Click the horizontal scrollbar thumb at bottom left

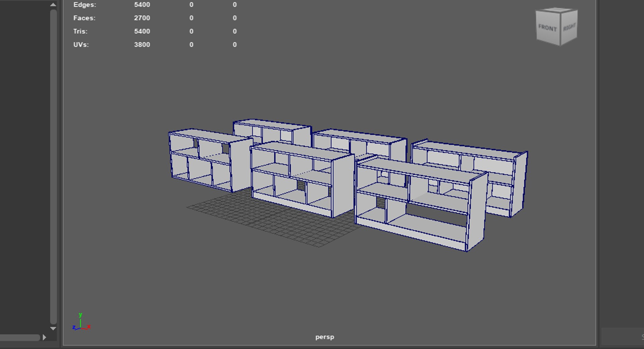pos(19,338)
